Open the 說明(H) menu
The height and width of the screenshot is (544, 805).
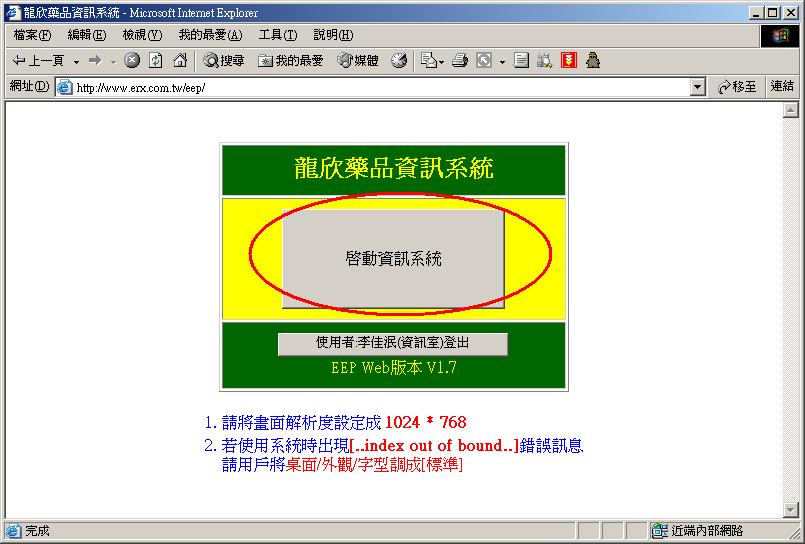coord(333,35)
